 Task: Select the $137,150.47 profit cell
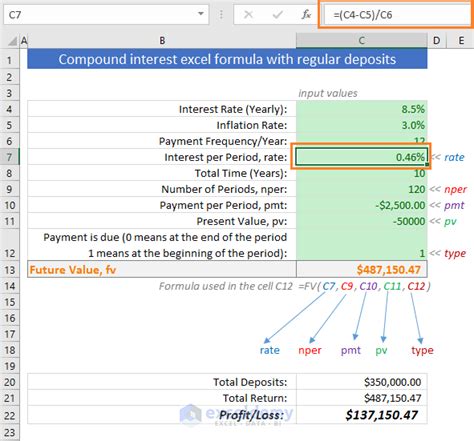click(362, 415)
